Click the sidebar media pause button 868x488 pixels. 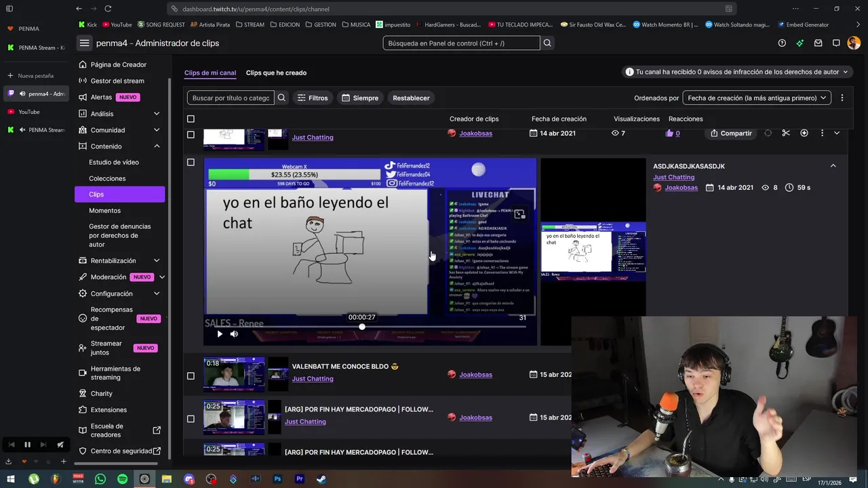pyautogui.click(x=27, y=445)
